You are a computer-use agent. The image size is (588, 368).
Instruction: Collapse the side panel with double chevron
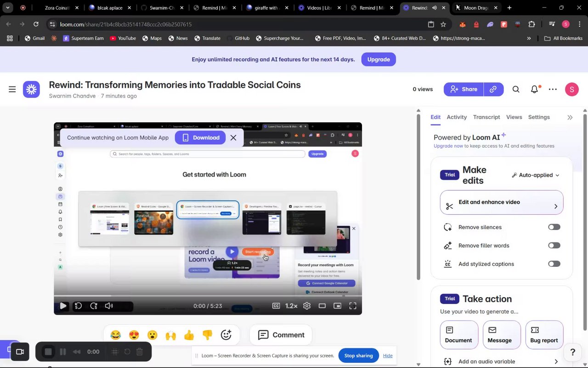tap(570, 117)
